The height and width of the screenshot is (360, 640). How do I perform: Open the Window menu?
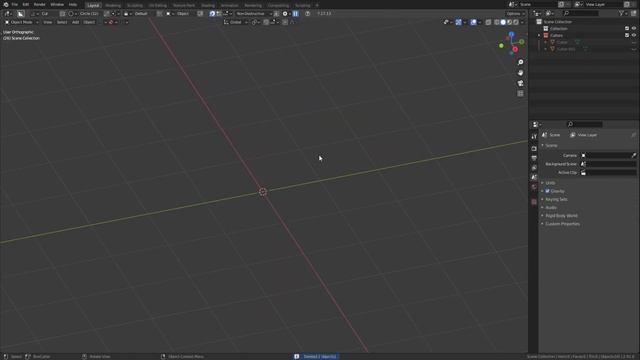click(x=57, y=4)
